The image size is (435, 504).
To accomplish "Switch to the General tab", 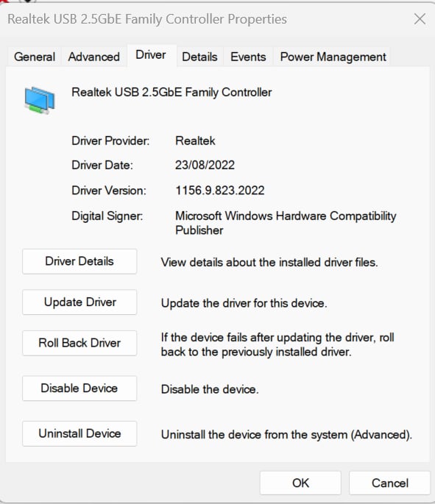I will (x=35, y=57).
